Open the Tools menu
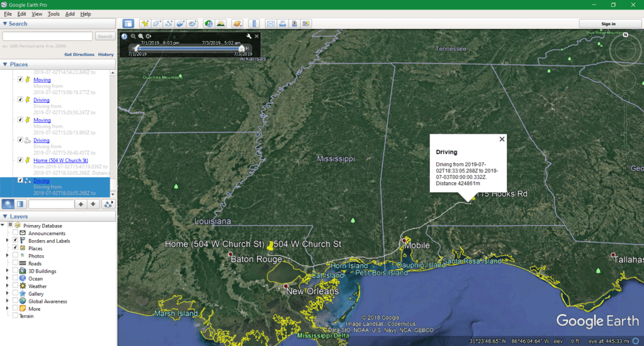The height and width of the screenshot is (346, 644). click(54, 14)
